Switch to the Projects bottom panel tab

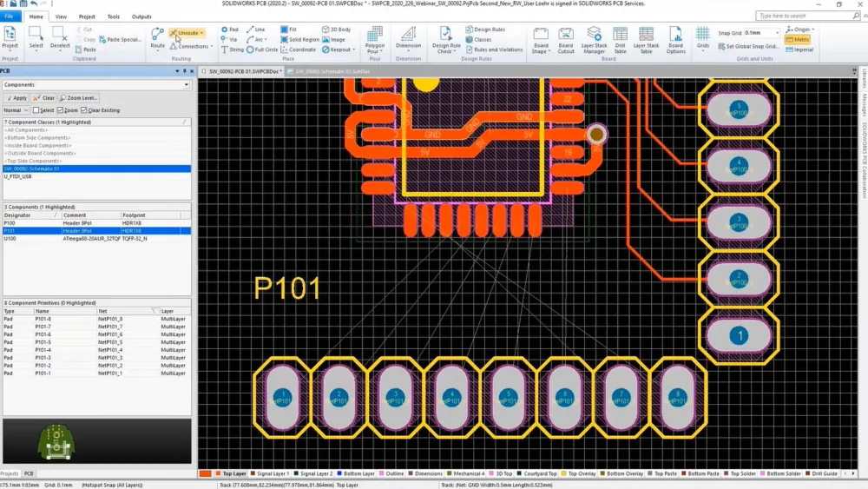[x=10, y=473]
